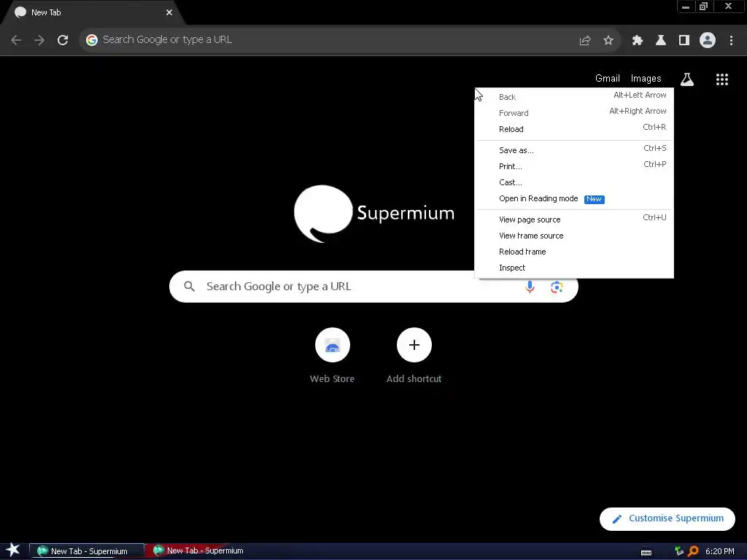Screen dimensions: 747x560
Task: Choose Back in the context menu
Action: click(574, 97)
